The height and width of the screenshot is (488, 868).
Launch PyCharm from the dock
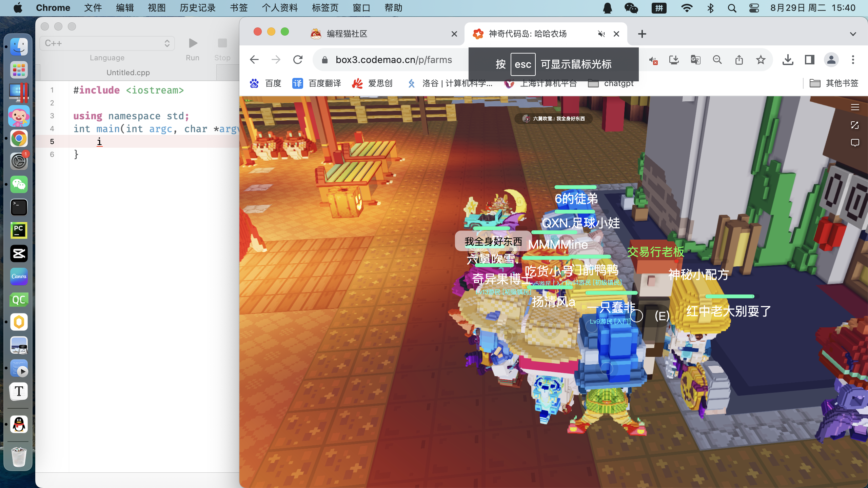click(19, 230)
